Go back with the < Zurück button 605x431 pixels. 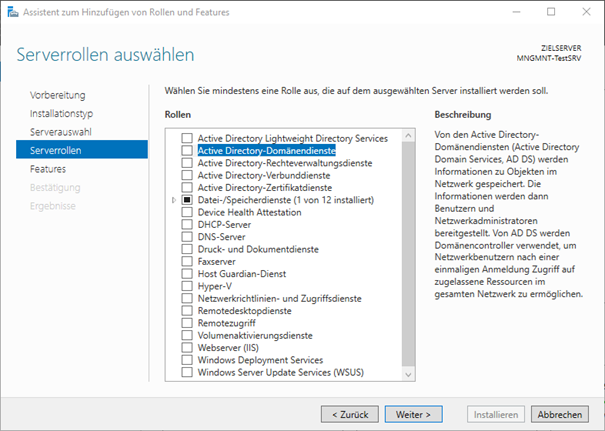349,413
